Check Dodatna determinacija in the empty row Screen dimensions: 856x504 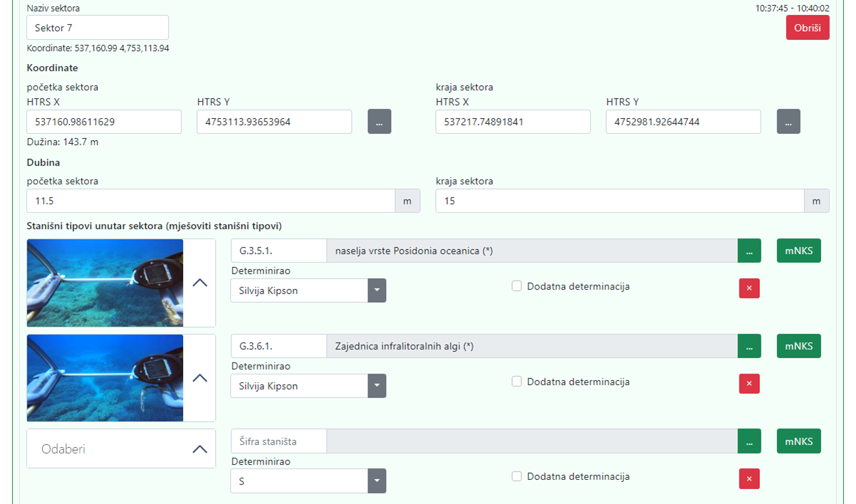[517, 477]
